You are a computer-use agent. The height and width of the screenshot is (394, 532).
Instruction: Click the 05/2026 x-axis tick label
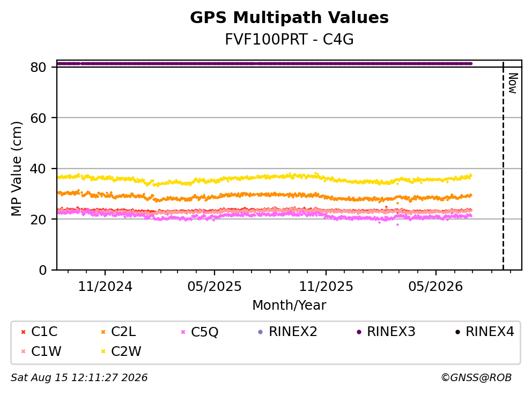pyautogui.click(x=435, y=287)
